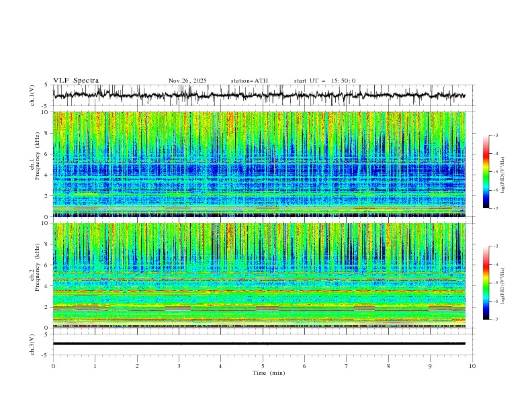Click the '-3' value on the ch.1 colorbar
The width and height of the screenshot is (532, 411).
point(495,135)
